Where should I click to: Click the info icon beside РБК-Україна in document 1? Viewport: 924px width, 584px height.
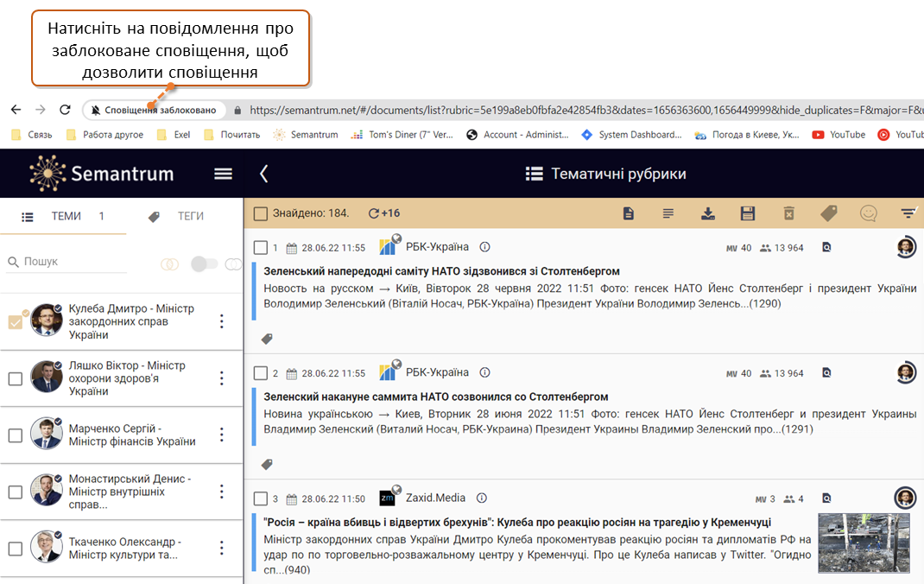pyautogui.click(x=484, y=247)
